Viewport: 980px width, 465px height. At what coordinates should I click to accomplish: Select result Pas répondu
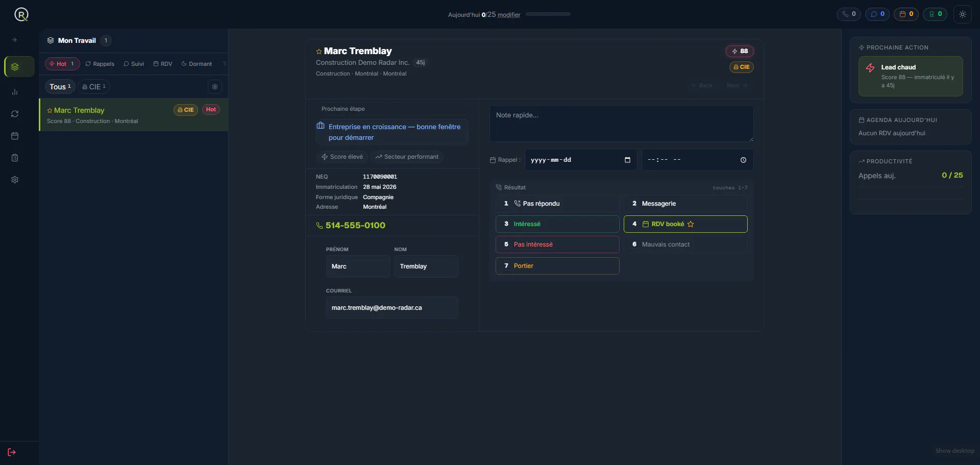557,204
